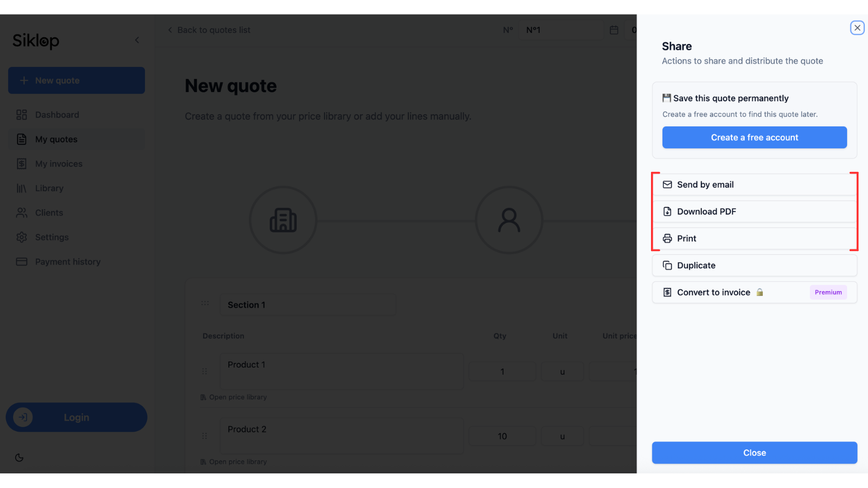Click the Library books icon
The width and height of the screenshot is (868, 488).
[x=22, y=188]
